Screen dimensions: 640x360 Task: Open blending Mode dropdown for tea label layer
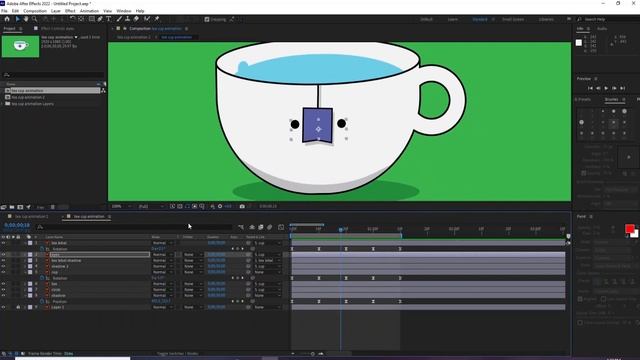[x=162, y=243]
